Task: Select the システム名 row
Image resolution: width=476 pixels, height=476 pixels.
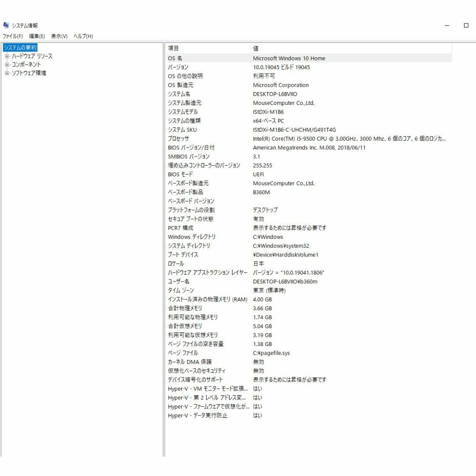Action: pos(309,94)
